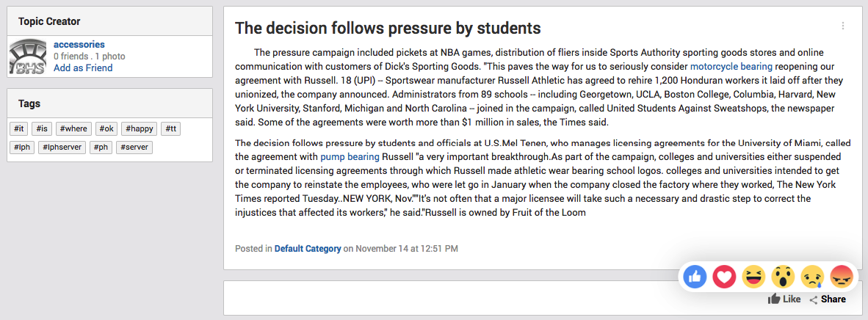The image size is (868, 320).
Task: Click Add as Friend
Action: coord(83,68)
